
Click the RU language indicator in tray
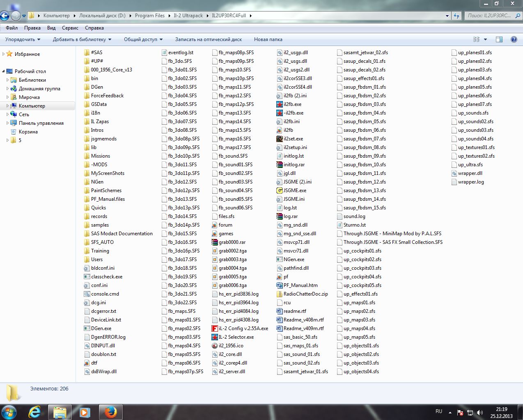pos(439,411)
